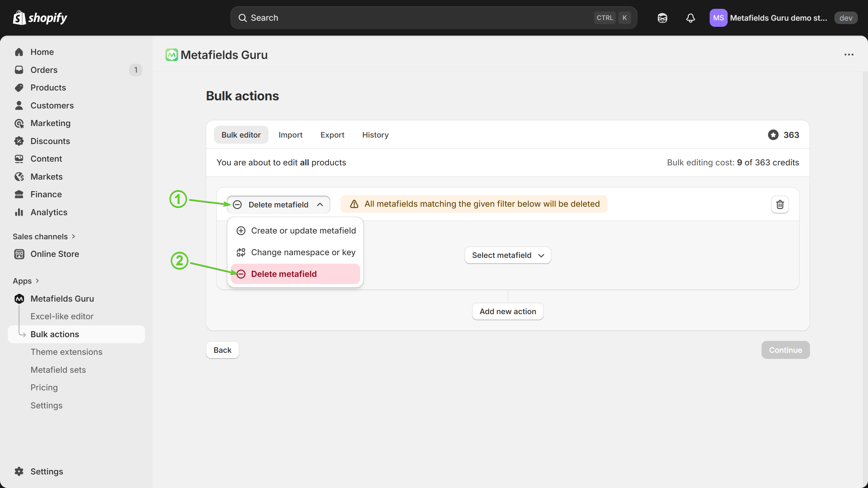Choose Create or update metafield option
868x488 pixels.
click(x=303, y=230)
